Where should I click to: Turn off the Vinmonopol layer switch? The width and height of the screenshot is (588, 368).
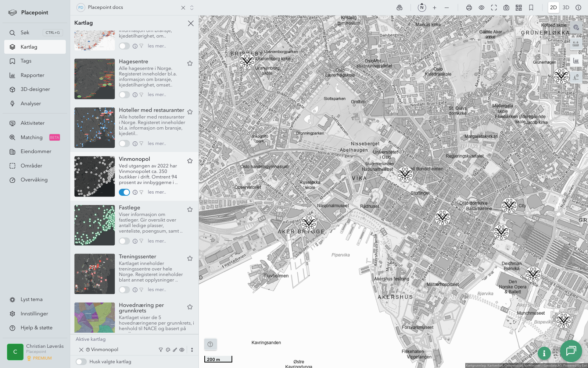point(124,192)
